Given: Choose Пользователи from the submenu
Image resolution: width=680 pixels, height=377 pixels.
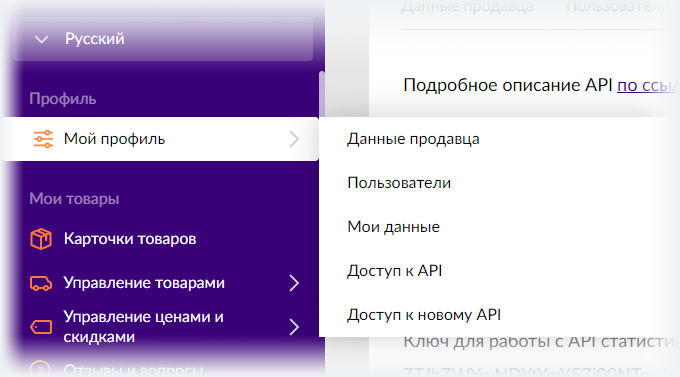Looking at the screenshot, I should 399,183.
